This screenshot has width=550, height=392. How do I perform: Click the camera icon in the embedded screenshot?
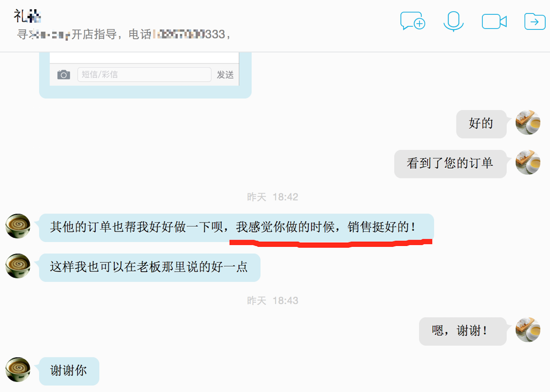pos(64,75)
